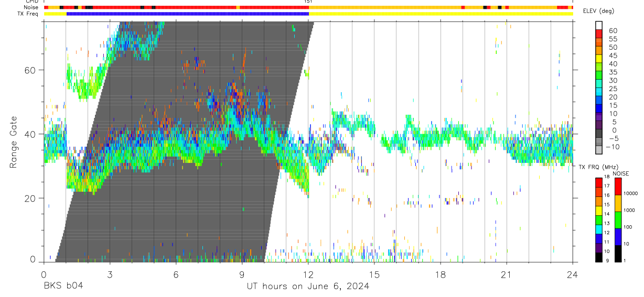Click the "45" label on ELEV scale
The height and width of the screenshot is (297, 644).
tap(613, 56)
